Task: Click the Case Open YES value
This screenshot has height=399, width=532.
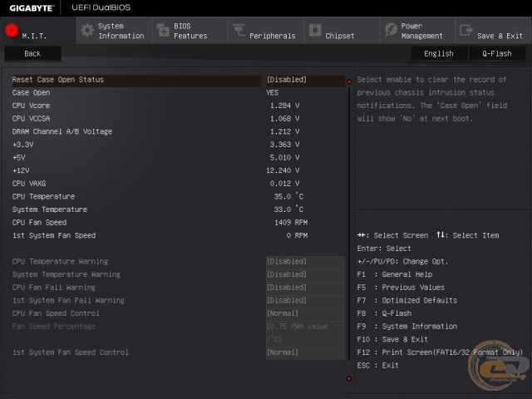Action: [x=273, y=92]
